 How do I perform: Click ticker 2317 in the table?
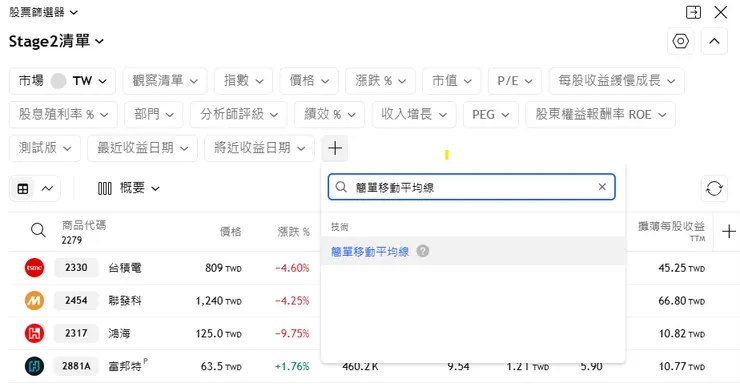(x=76, y=334)
